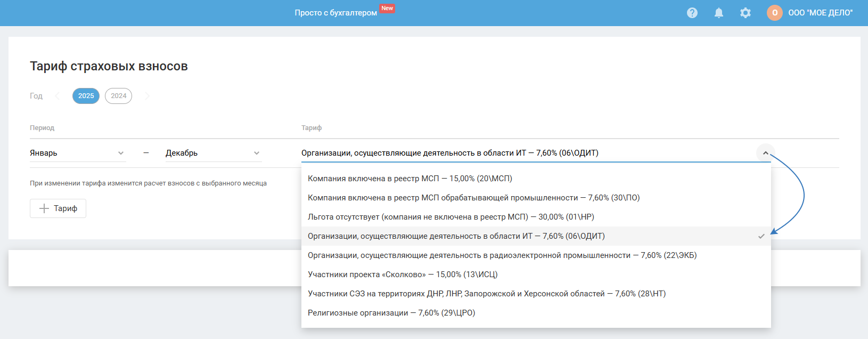Select 'Участники проекта «Сколково»' tariff option
Screen dimensions: 868x339
coord(403,275)
